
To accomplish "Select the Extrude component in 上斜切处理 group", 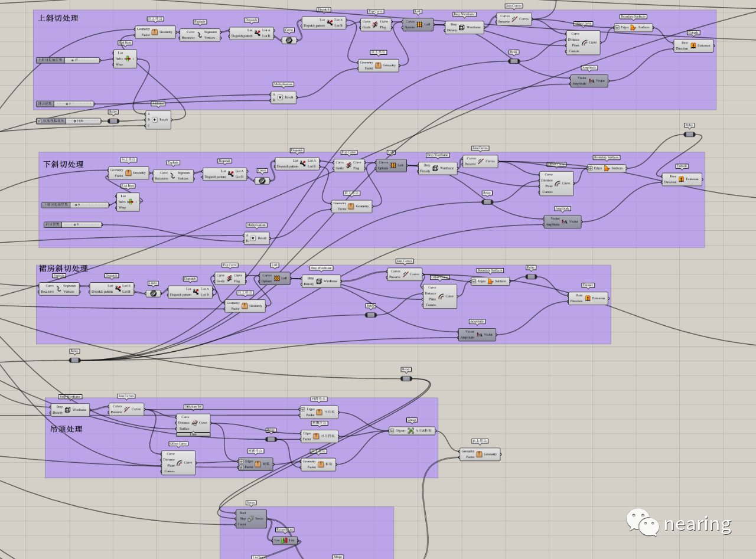I will pos(693,45).
